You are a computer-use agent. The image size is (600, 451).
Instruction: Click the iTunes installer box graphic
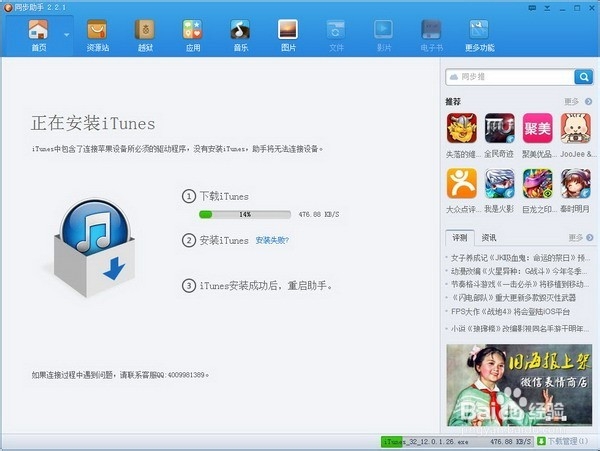[x=94, y=247]
